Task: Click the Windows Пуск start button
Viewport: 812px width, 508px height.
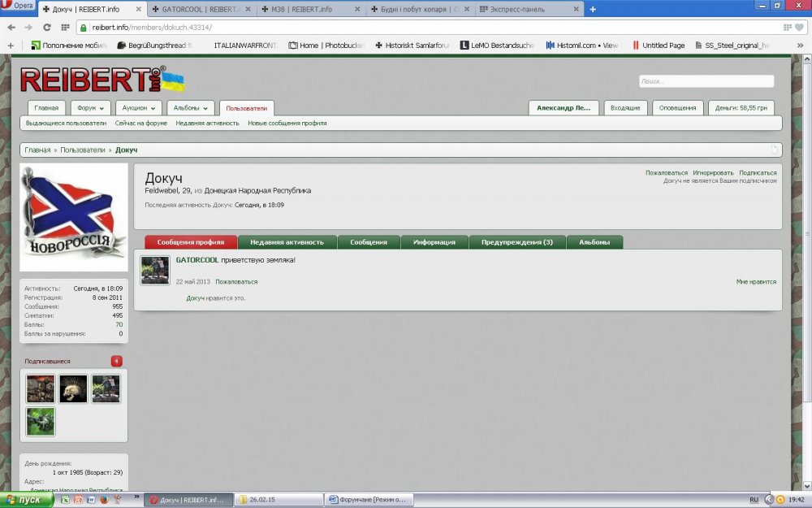Action: 26,500
